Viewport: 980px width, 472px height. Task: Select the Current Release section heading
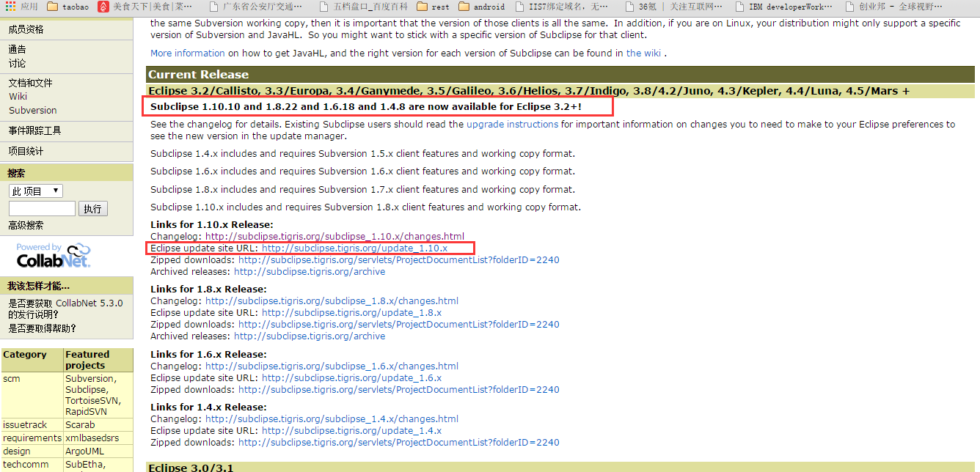[199, 74]
